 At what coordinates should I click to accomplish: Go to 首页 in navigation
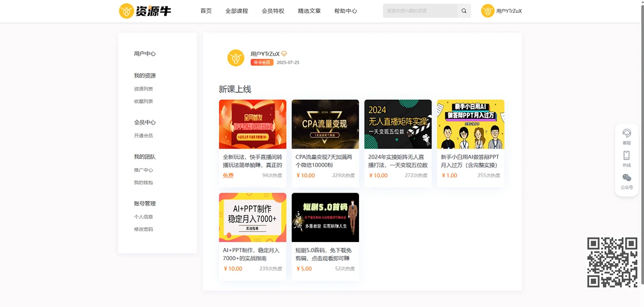tap(206, 11)
